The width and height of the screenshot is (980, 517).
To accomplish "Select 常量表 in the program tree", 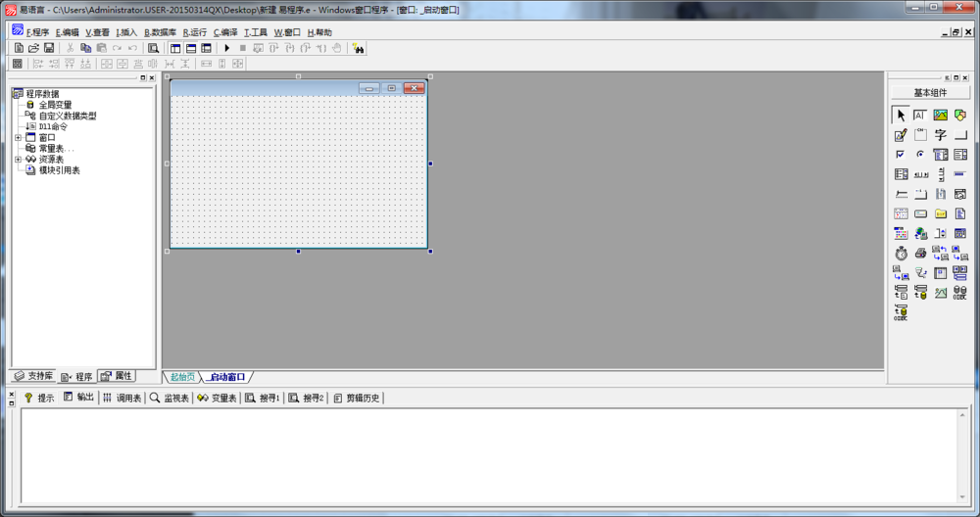I will click(56, 148).
